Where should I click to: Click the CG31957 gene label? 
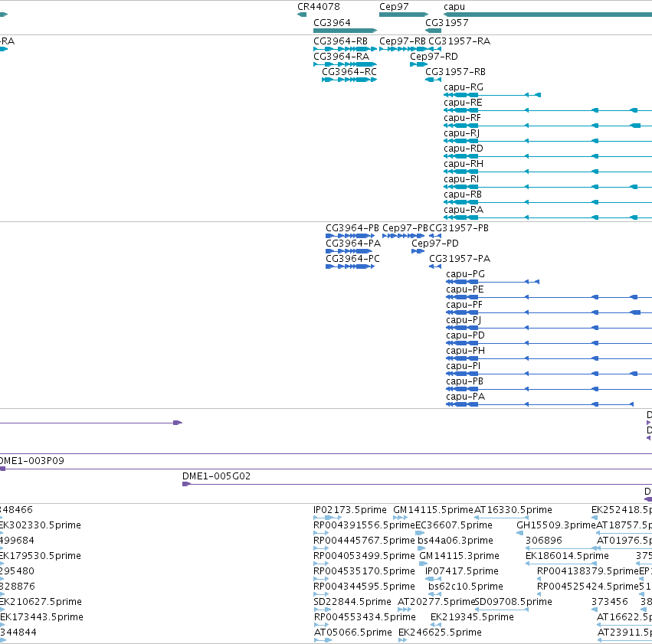point(447,22)
